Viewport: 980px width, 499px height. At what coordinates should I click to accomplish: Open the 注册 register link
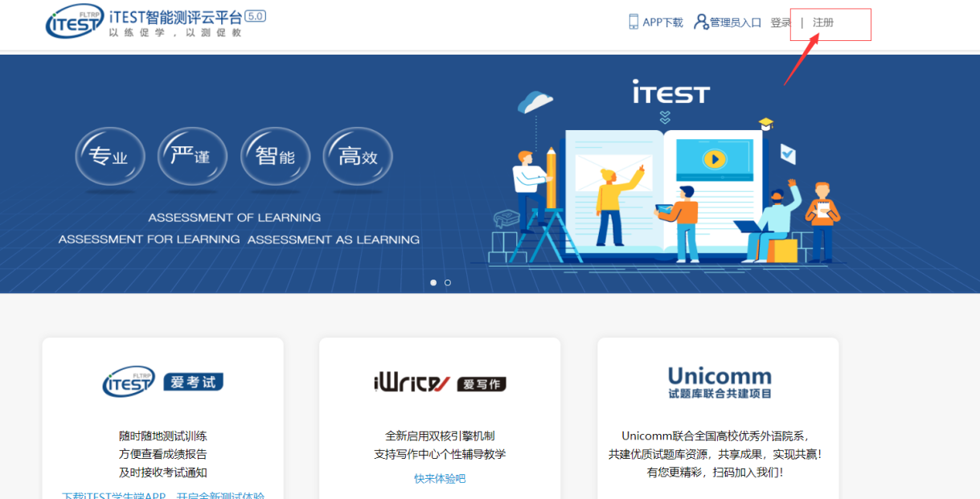[x=823, y=22]
